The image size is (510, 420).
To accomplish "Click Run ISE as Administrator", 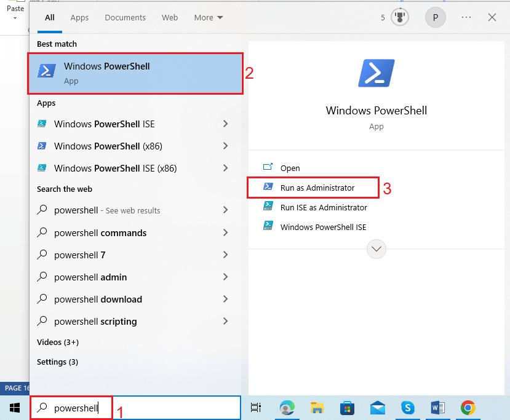I will pos(323,208).
